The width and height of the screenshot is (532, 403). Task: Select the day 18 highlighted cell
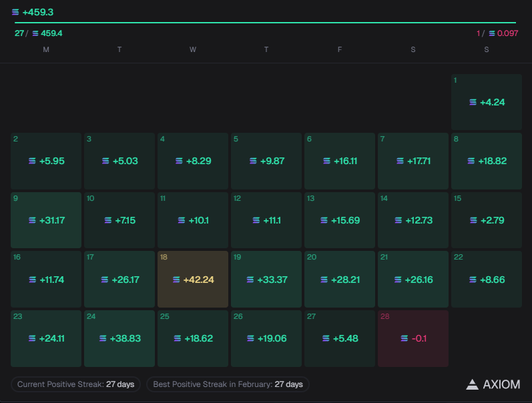pos(193,279)
